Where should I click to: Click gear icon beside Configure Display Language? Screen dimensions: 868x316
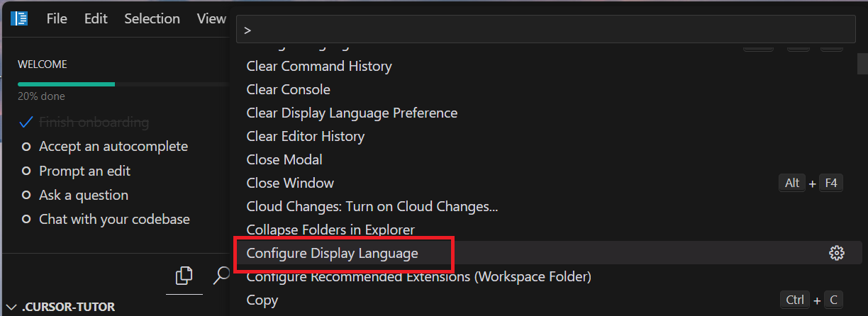click(837, 253)
